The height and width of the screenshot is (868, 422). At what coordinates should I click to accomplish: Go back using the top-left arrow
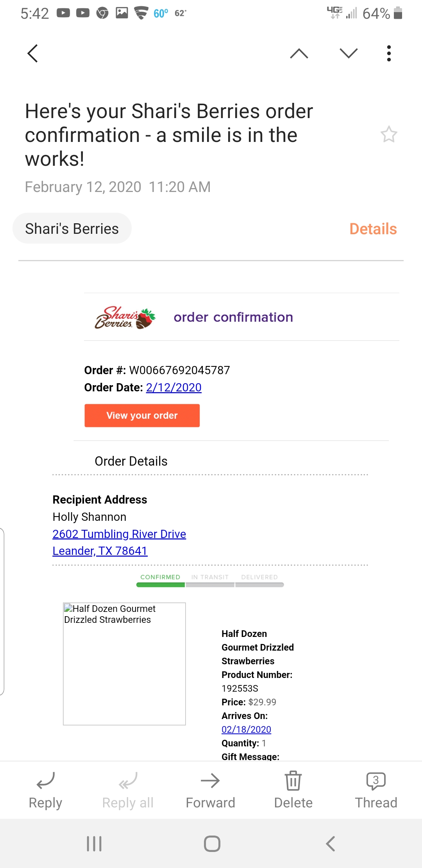32,53
